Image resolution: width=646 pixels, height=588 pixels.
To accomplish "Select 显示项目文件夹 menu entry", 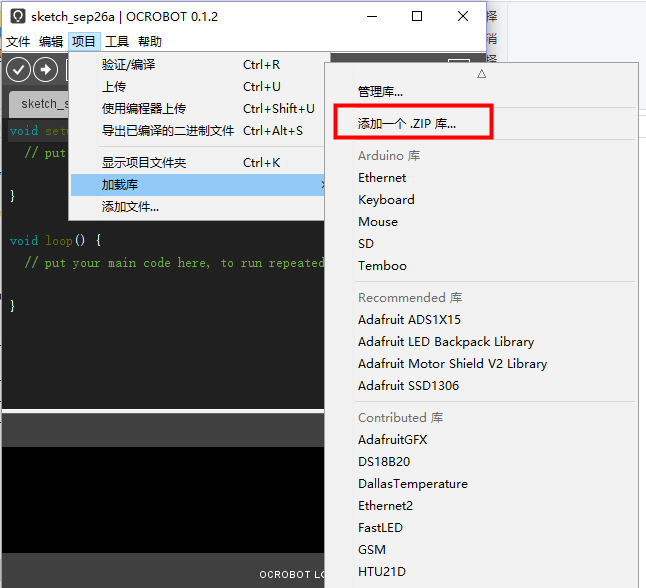I will [197, 163].
